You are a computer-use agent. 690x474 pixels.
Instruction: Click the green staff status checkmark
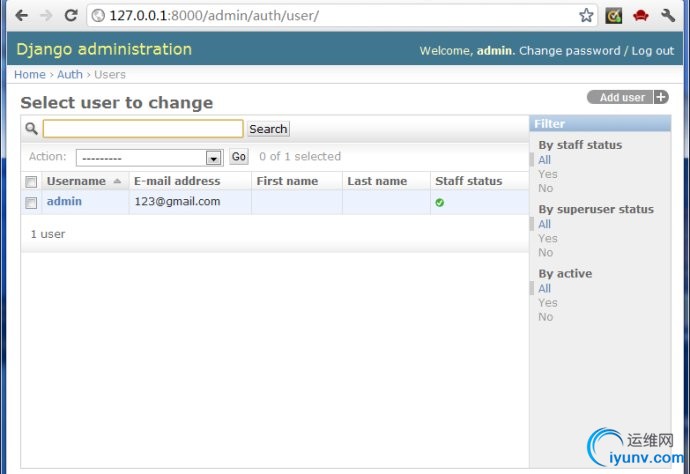[x=439, y=202]
